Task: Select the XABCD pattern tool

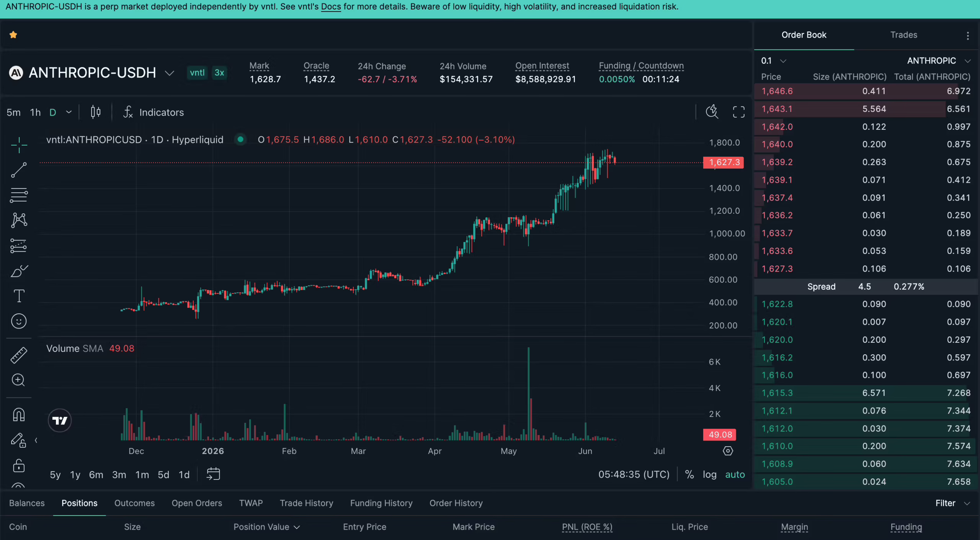Action: pos(19,220)
